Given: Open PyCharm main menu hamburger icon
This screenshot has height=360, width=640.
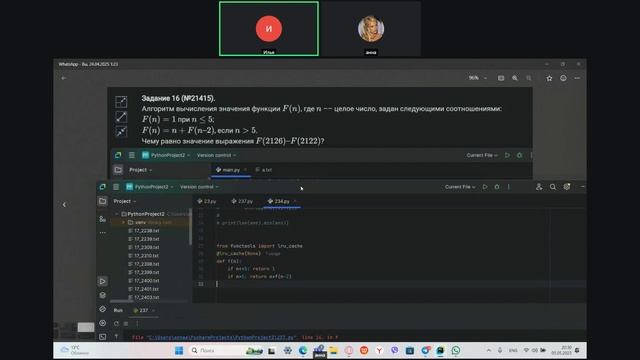Looking at the screenshot, I should coord(116,187).
